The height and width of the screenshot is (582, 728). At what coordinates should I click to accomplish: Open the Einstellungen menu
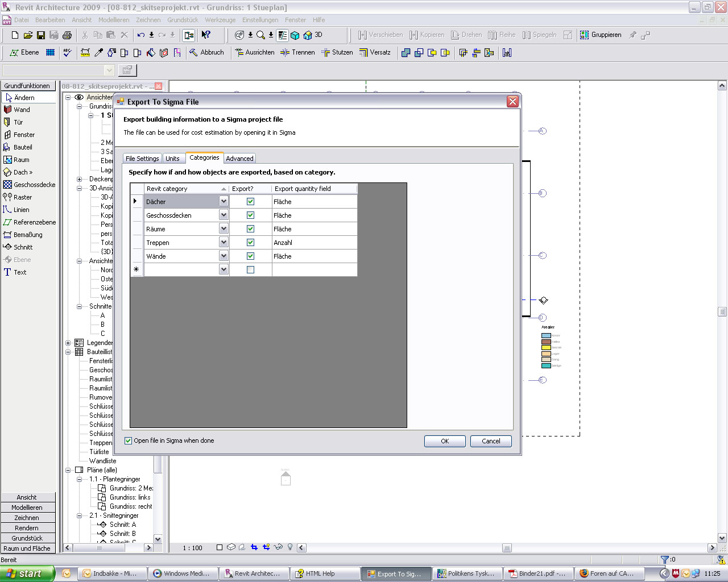pos(260,20)
